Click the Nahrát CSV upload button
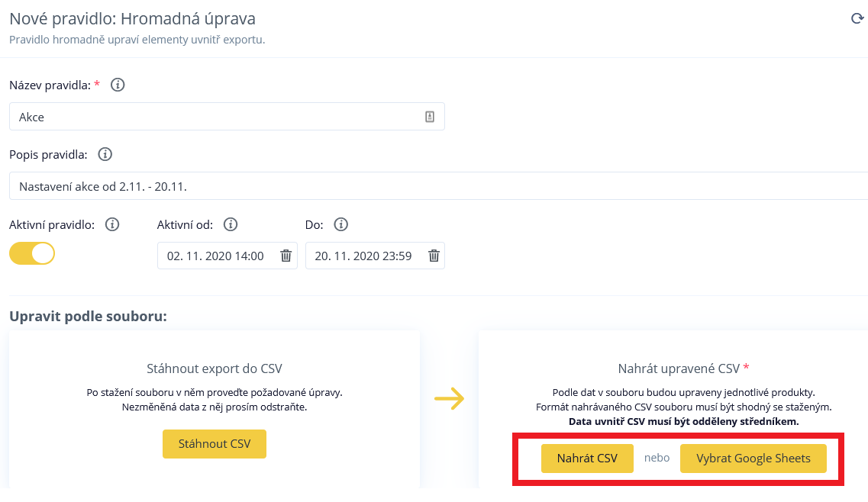The image size is (868, 502). coord(587,459)
